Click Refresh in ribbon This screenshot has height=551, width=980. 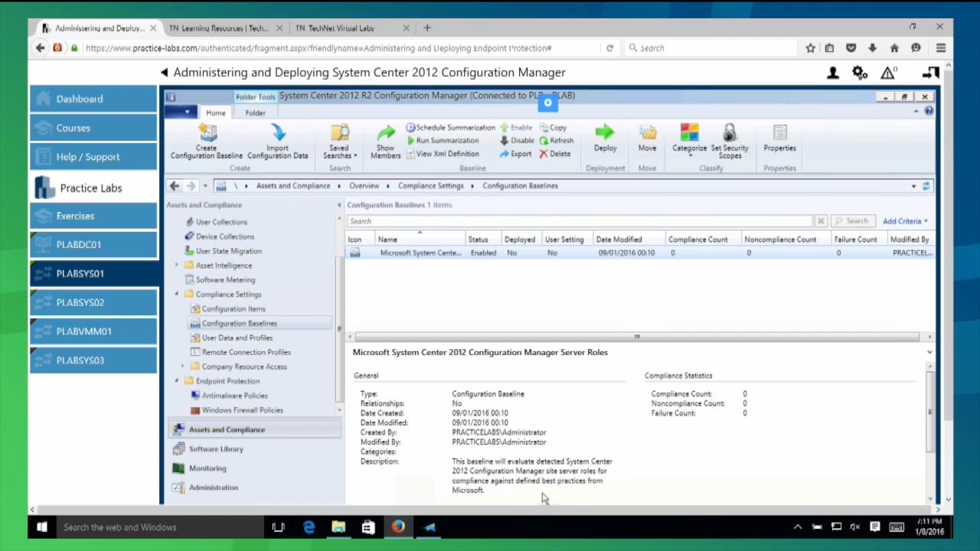pyautogui.click(x=557, y=141)
